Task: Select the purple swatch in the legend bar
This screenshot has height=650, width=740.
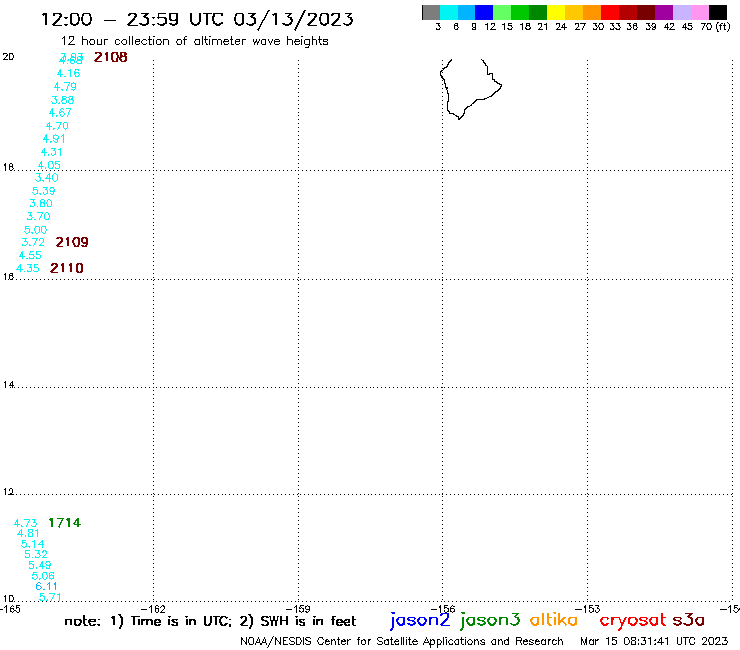Action: (x=664, y=12)
